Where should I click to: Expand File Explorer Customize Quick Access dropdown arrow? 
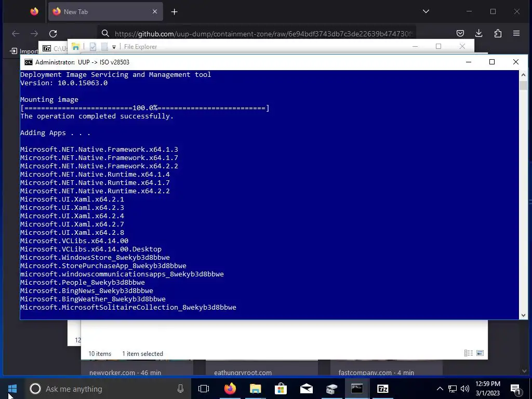tap(114, 47)
